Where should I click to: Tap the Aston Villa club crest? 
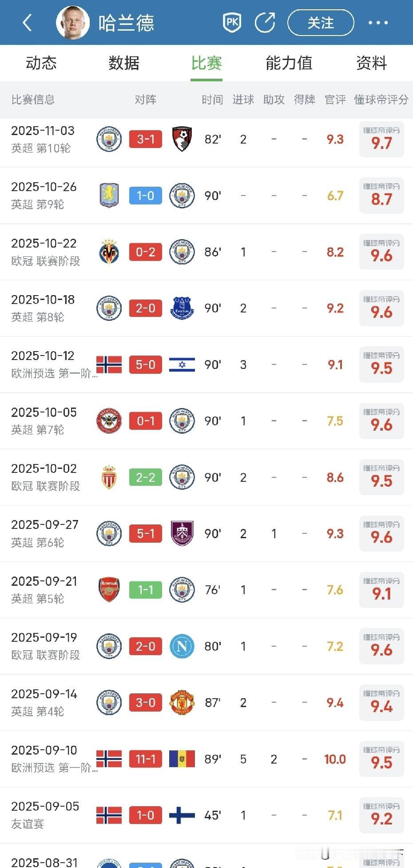pos(109,196)
